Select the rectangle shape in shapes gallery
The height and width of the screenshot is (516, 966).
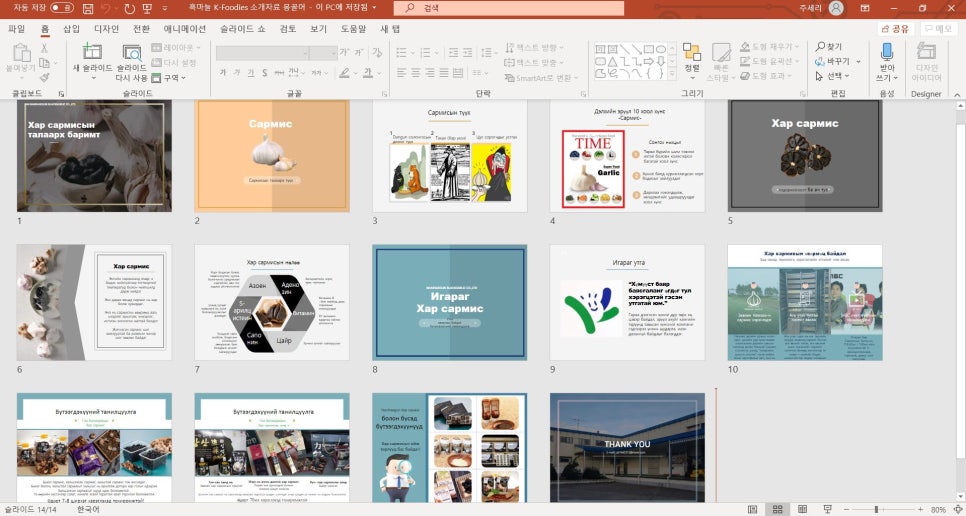649,49
